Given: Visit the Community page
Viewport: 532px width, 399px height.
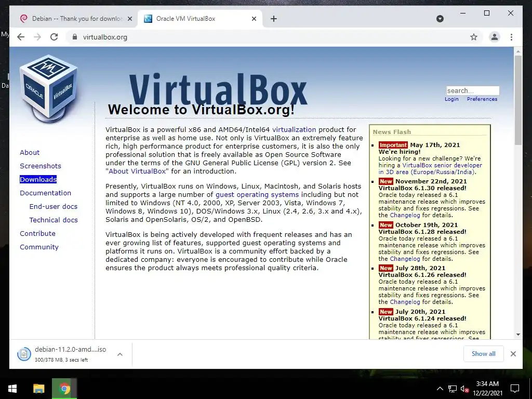Looking at the screenshot, I should point(39,247).
